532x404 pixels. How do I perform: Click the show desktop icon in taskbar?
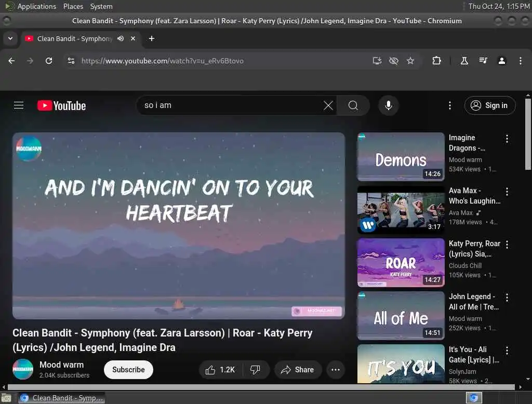[6, 398]
